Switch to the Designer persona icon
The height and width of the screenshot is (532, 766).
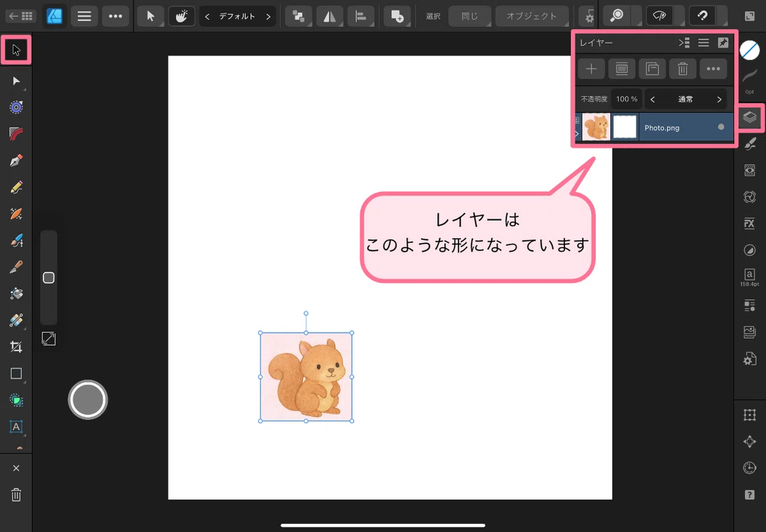pyautogui.click(x=55, y=16)
